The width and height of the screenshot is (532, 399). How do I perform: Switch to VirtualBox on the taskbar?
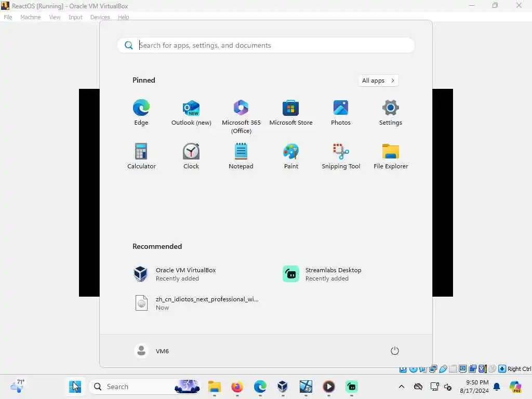pos(283,387)
